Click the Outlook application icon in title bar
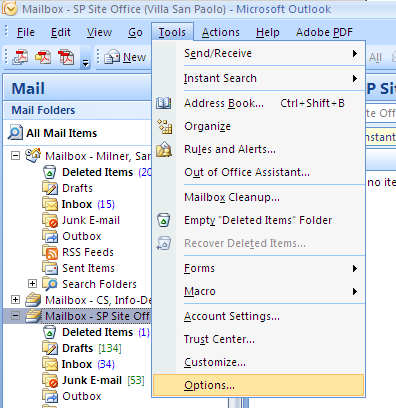This screenshot has height=408, width=396. pos(10,9)
